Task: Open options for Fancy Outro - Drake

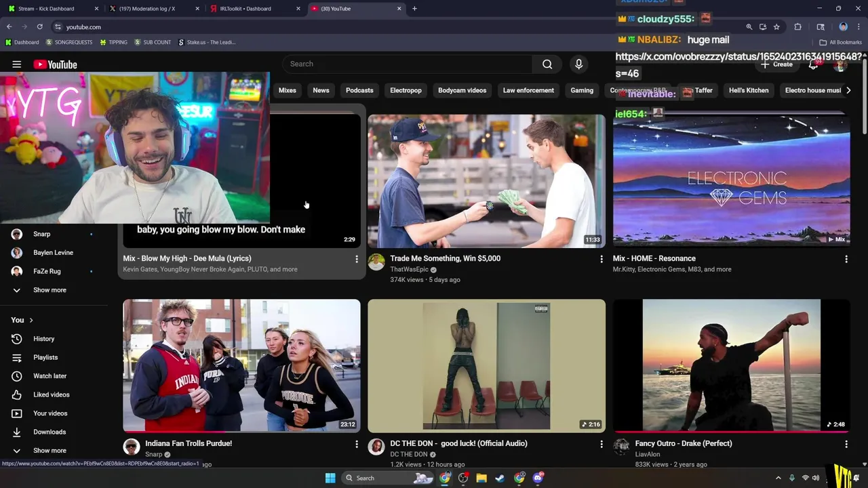Action: [x=846, y=444]
